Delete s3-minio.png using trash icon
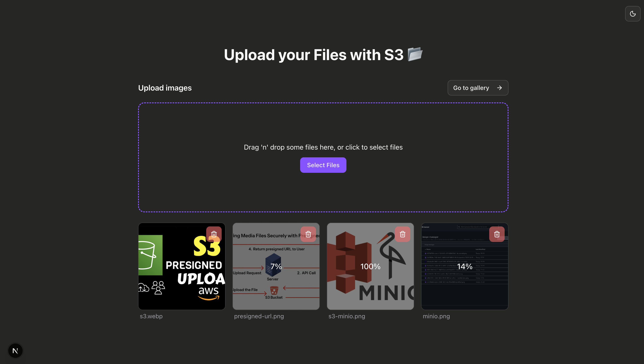Viewport: 644px width, 364px height. (403, 234)
